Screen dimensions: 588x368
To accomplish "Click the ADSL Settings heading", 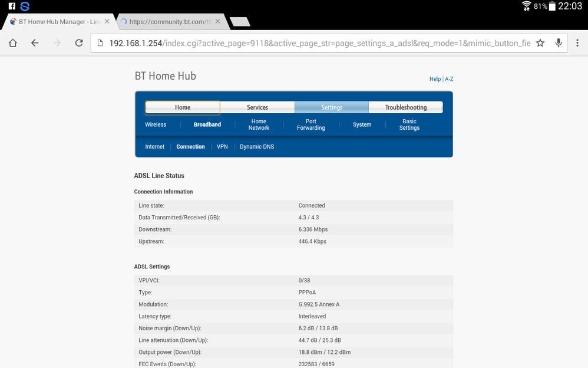I will click(x=152, y=267).
